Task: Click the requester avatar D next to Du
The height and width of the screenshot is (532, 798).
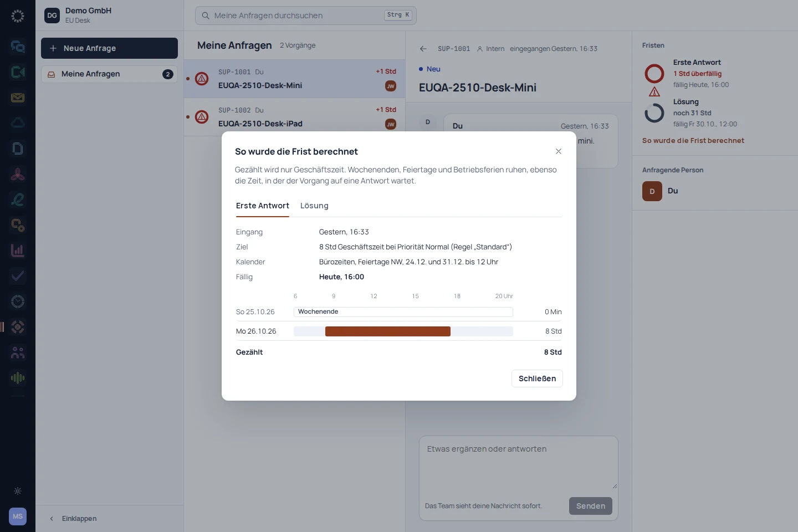Action: pyautogui.click(x=652, y=191)
